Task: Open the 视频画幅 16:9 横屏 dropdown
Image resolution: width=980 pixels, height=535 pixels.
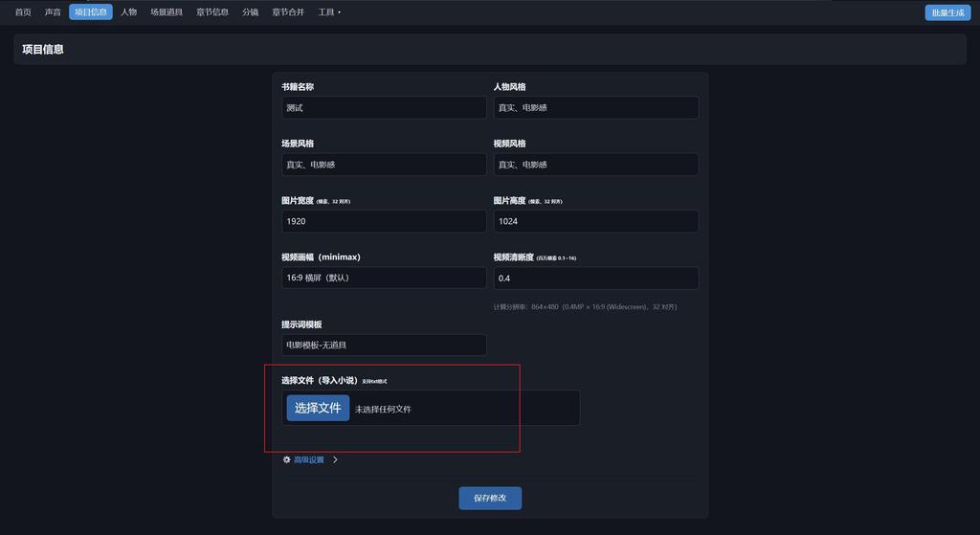Action: tap(384, 278)
